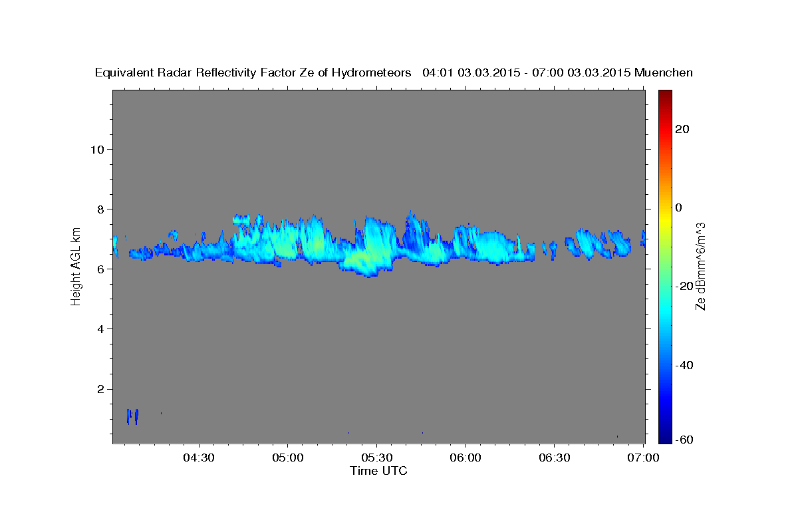Click the time axis label '05:00'
This screenshot has height=532, width=798.
pos(288,458)
